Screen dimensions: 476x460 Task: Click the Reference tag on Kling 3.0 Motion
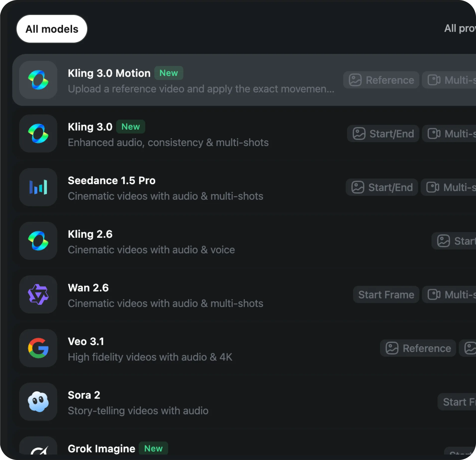(x=381, y=80)
